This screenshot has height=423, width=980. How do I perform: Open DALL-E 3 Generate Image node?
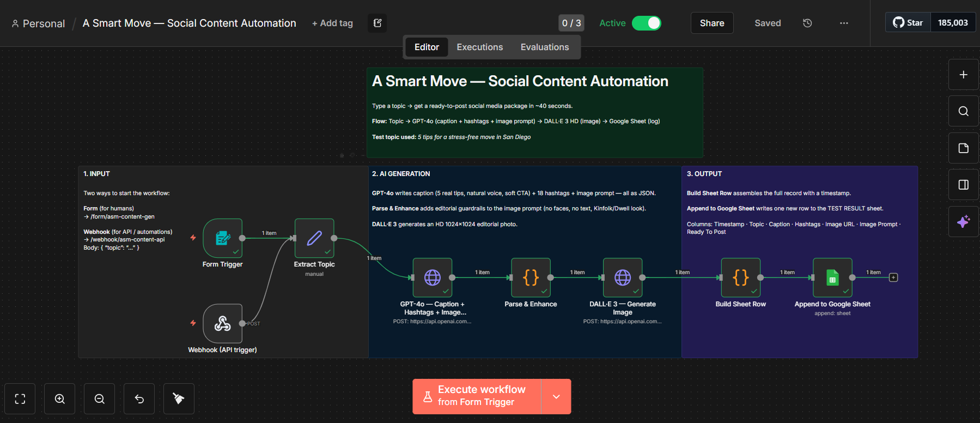point(623,277)
